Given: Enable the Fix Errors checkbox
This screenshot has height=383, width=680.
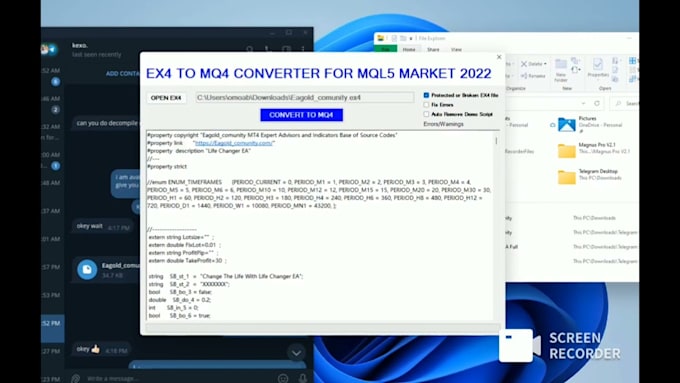Looking at the screenshot, I should (426, 105).
